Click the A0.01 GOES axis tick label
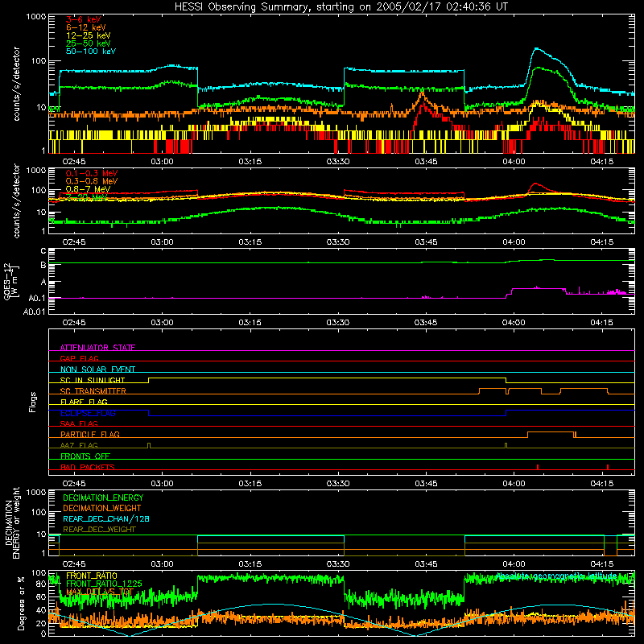The height and width of the screenshot is (644, 644). pos(35,312)
